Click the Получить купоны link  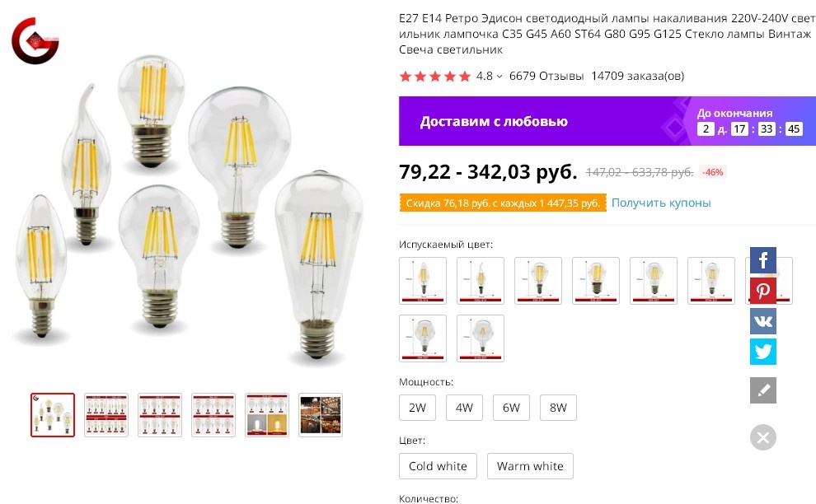click(661, 203)
